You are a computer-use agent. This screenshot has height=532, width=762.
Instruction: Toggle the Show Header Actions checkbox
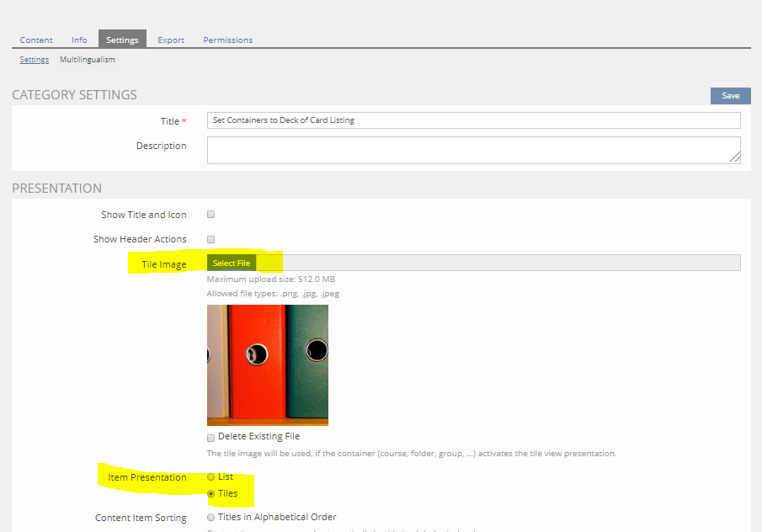(x=211, y=239)
